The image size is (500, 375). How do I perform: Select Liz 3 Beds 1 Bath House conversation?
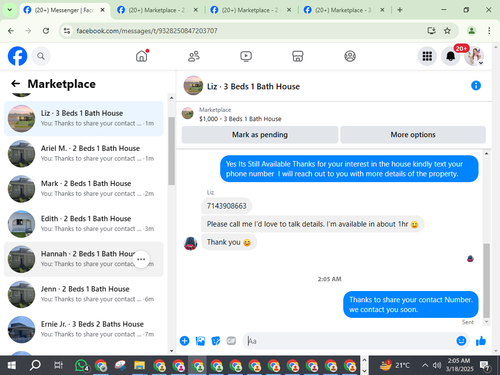pos(84,118)
